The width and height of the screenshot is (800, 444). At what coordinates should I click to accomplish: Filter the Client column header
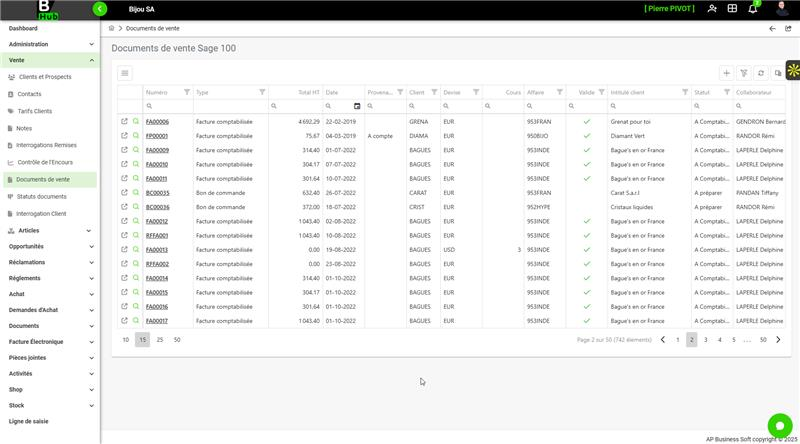pos(434,92)
